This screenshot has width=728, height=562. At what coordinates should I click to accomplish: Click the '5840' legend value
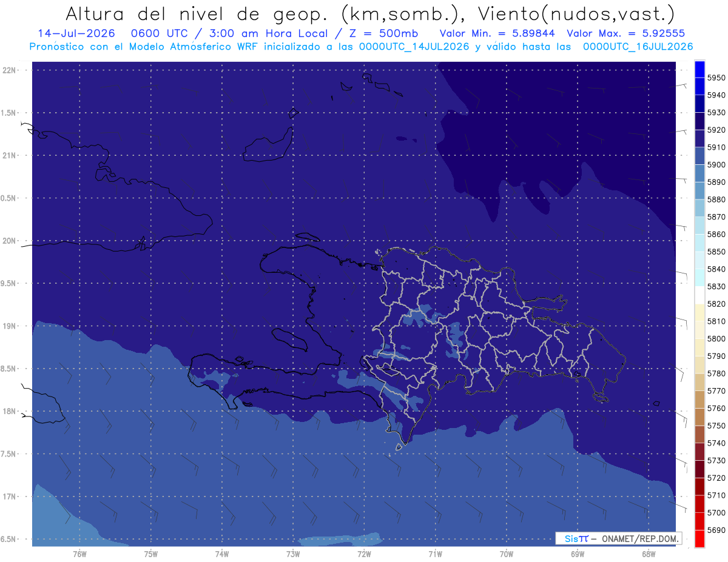pos(716,269)
